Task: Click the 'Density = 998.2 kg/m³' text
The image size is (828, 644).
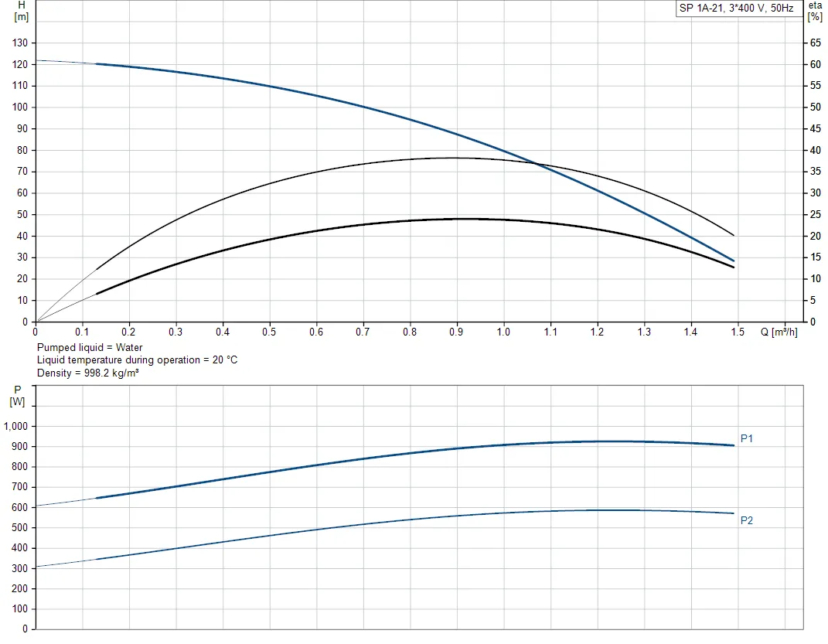Action: (87, 373)
